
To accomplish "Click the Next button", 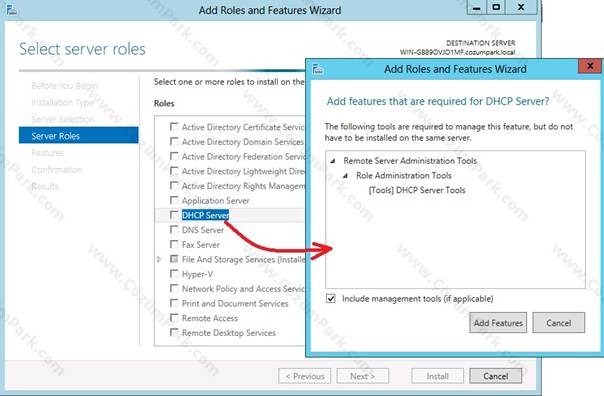I will point(362,376).
